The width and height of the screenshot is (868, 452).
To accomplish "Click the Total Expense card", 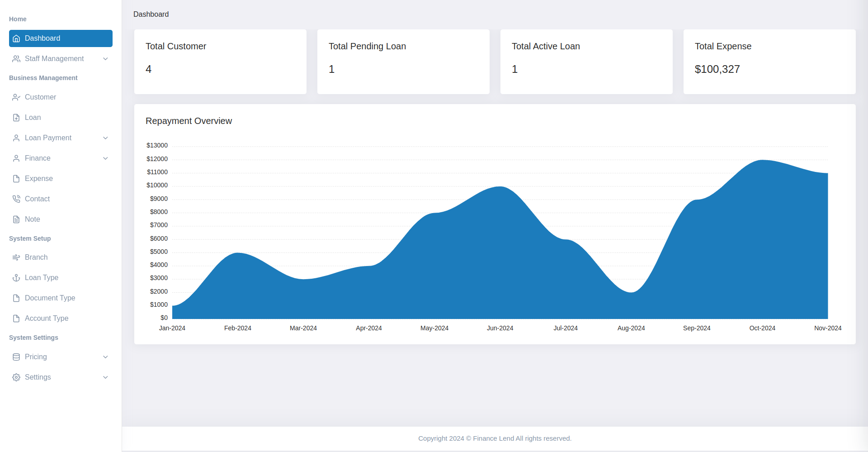I will coord(769,62).
